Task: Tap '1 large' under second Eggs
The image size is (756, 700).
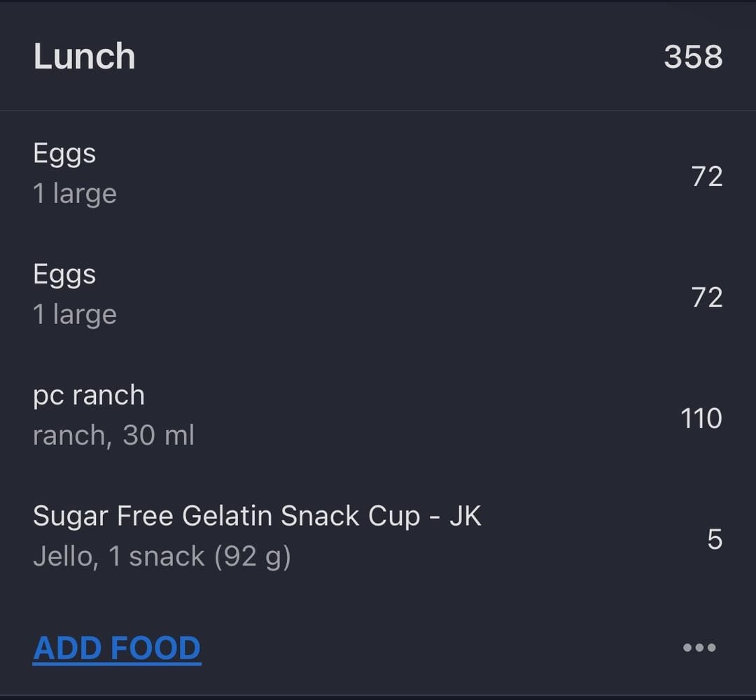Action: (75, 314)
